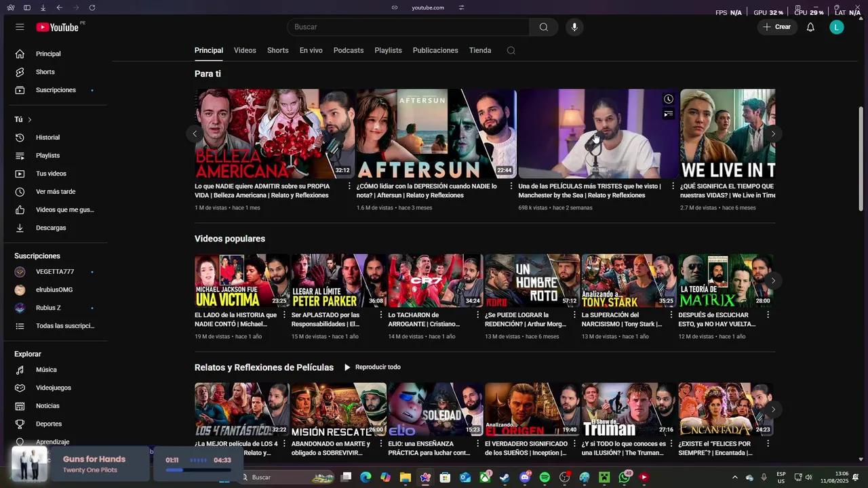Switch to the Videos tab
Screen dimensions: 868x488
click(x=245, y=50)
